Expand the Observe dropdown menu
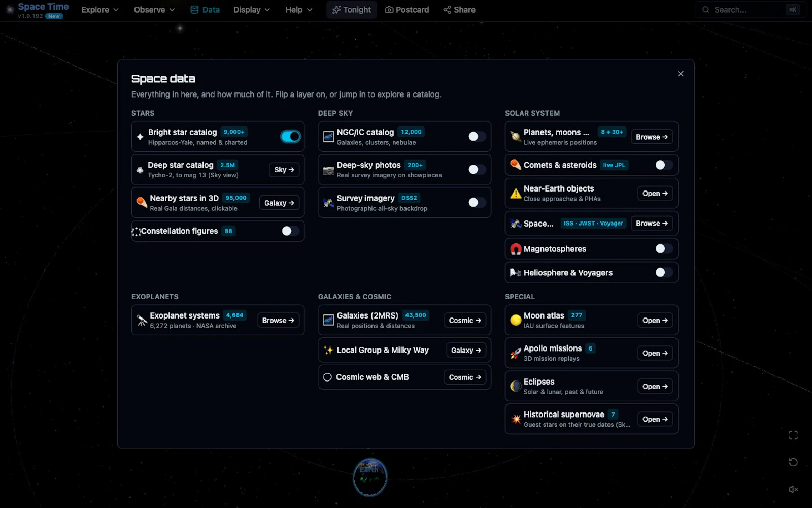This screenshot has width=812, height=508. (x=154, y=10)
